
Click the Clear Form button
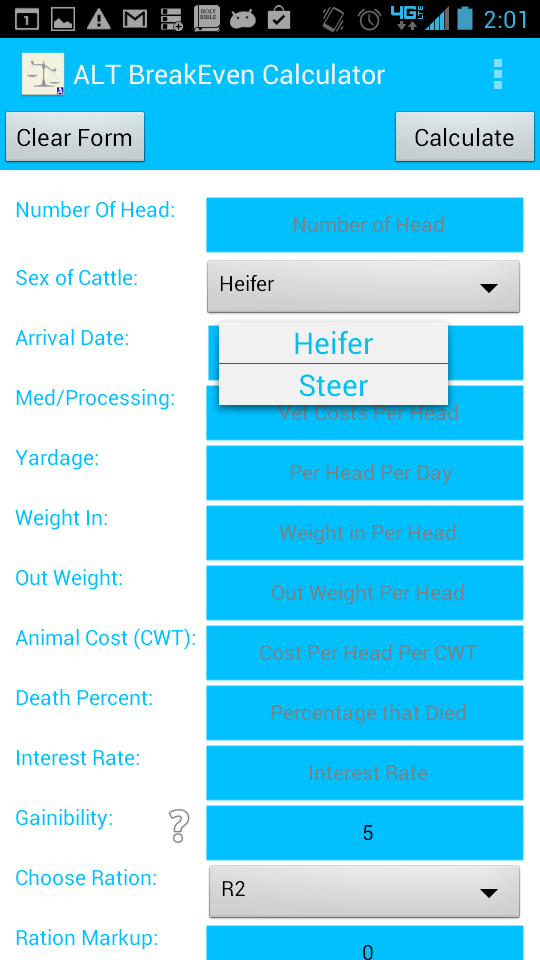[x=75, y=137]
